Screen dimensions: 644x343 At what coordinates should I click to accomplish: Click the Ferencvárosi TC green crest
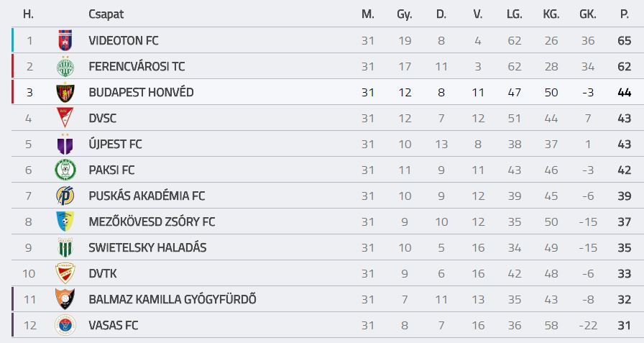pos(65,66)
